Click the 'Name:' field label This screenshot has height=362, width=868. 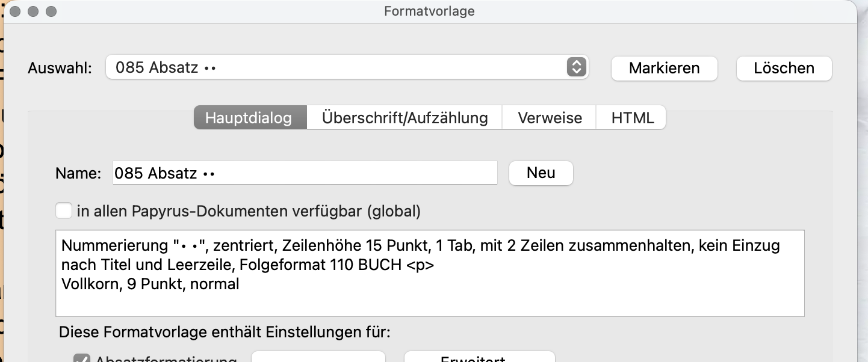tap(78, 173)
